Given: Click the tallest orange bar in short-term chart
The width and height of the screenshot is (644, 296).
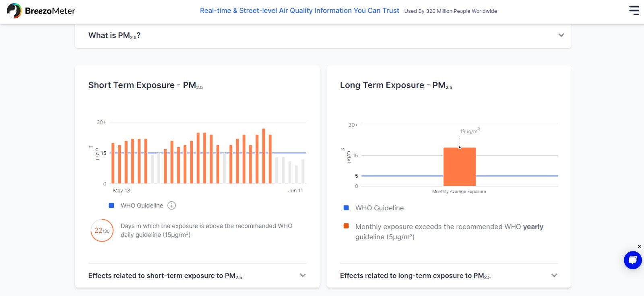Looking at the screenshot, I should [x=264, y=156].
